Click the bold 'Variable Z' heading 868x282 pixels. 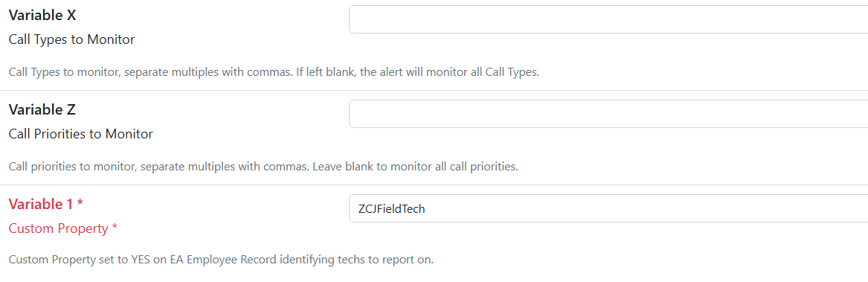42,109
